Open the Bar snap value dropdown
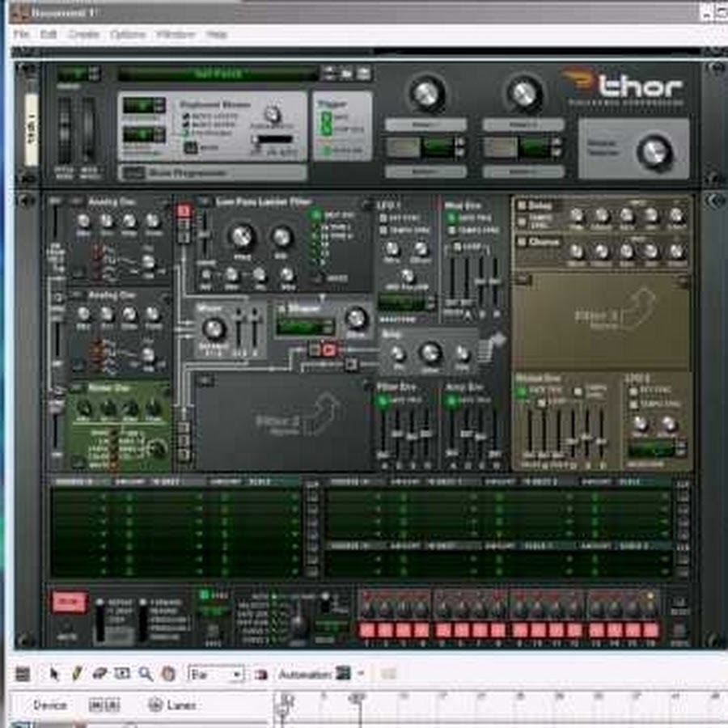 (215, 674)
